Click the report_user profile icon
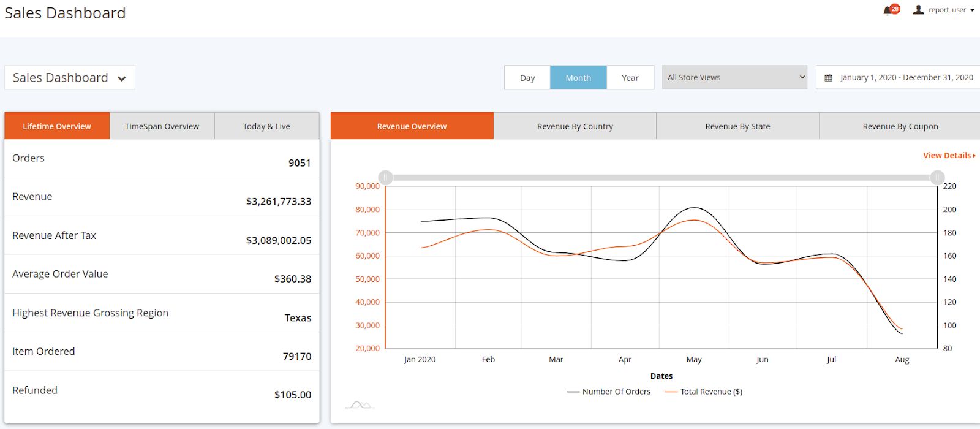 click(918, 10)
